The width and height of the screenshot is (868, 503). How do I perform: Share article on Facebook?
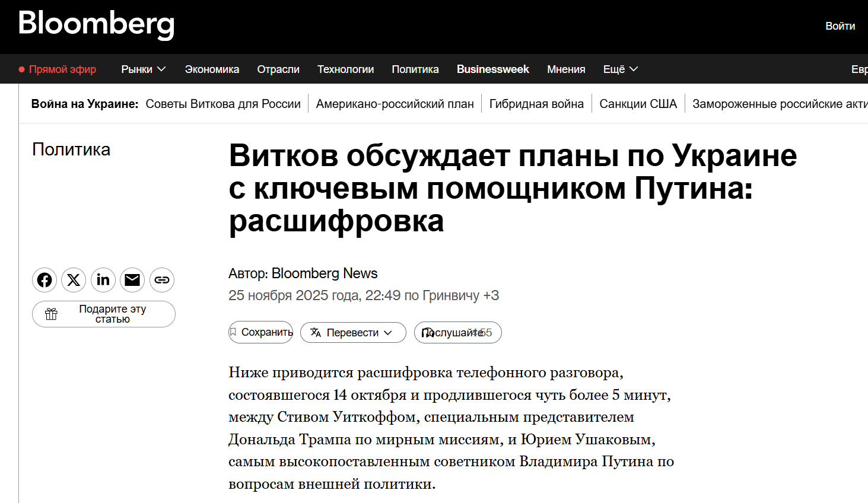click(44, 280)
